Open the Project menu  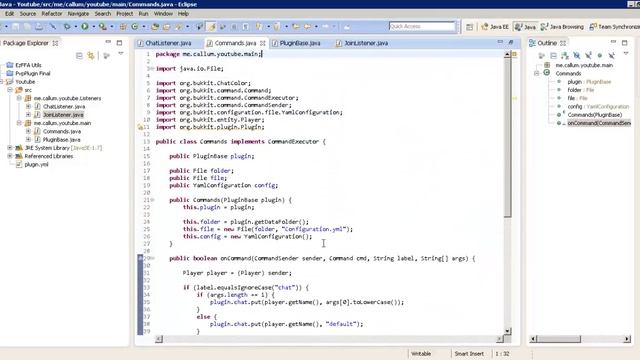(124, 13)
